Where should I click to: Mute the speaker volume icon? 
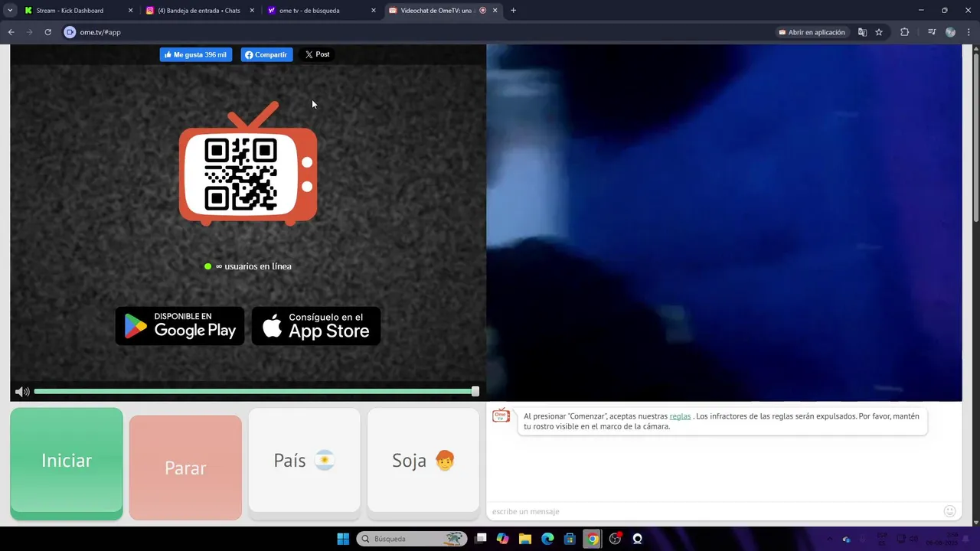22,392
